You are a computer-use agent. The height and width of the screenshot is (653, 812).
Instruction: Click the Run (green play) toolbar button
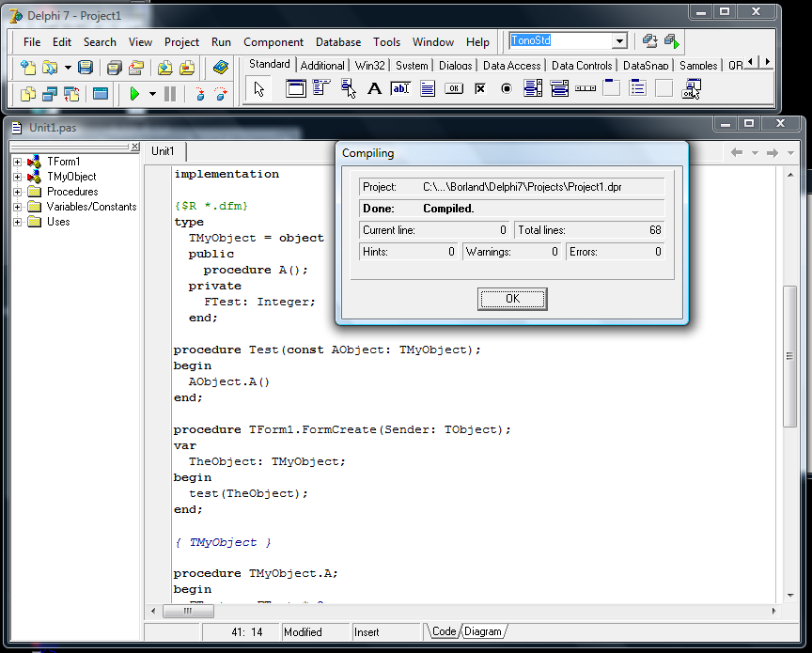coord(134,94)
